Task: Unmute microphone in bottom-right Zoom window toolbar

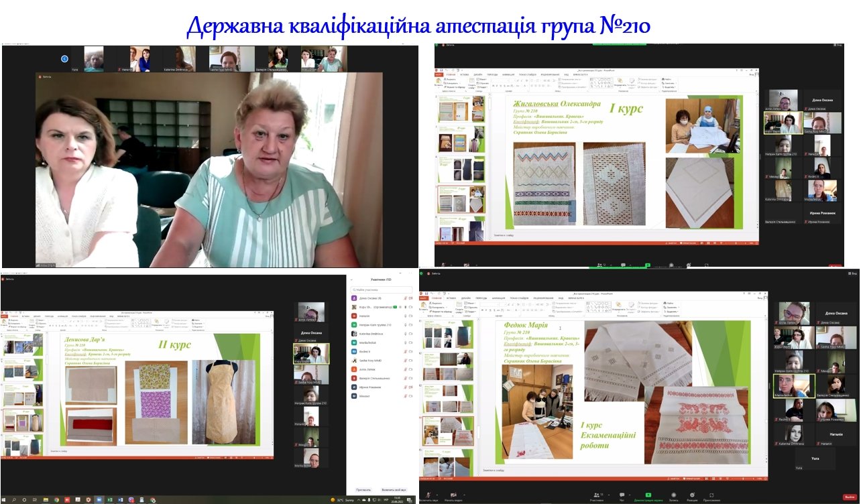Action: point(428,496)
